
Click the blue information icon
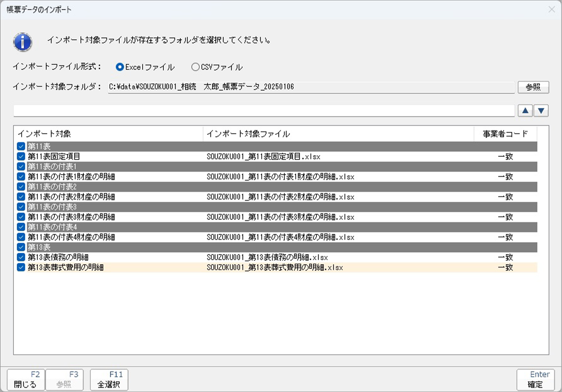[x=22, y=42]
